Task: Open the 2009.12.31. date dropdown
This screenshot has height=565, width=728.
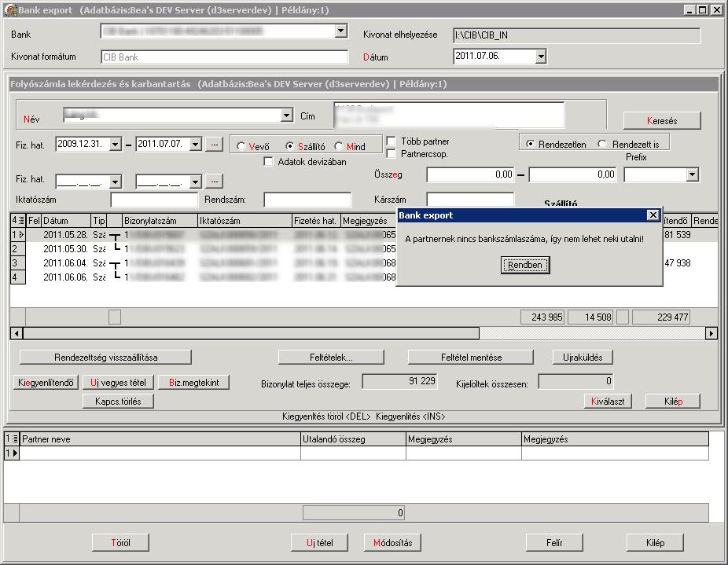Action: (116, 145)
